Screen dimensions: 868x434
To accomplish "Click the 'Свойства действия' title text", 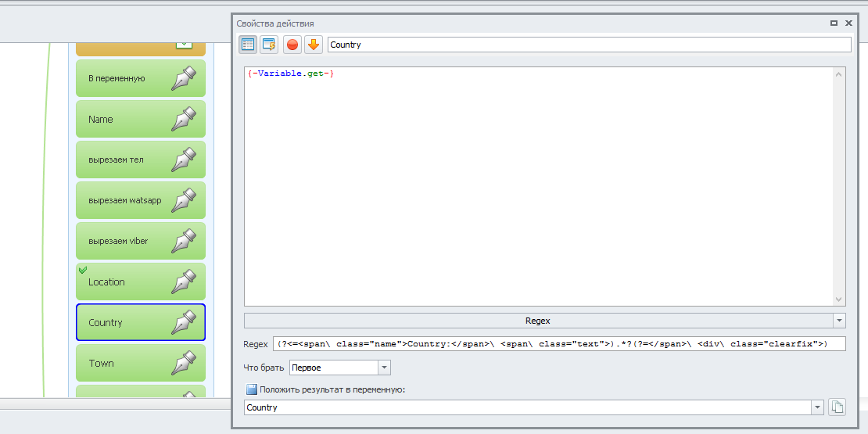I will tap(275, 23).
